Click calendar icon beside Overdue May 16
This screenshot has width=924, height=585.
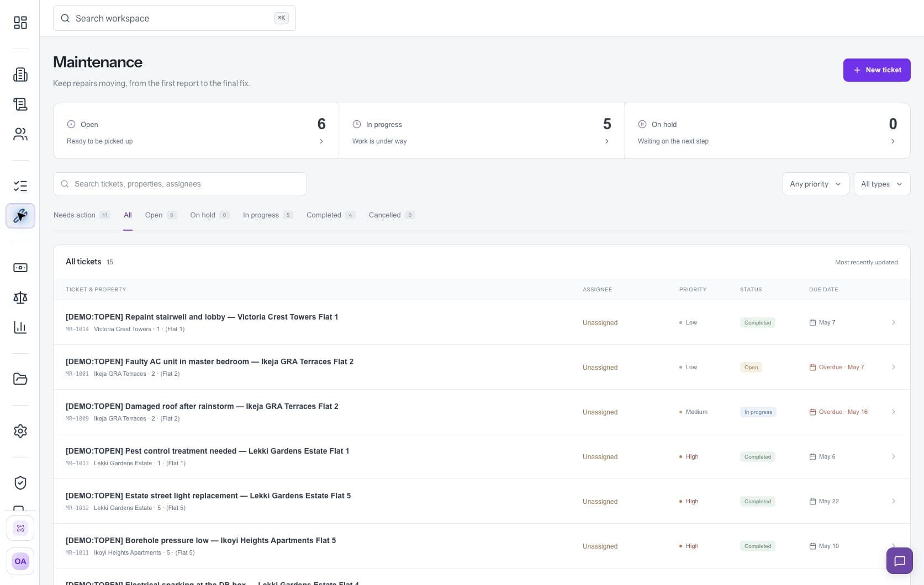click(812, 412)
